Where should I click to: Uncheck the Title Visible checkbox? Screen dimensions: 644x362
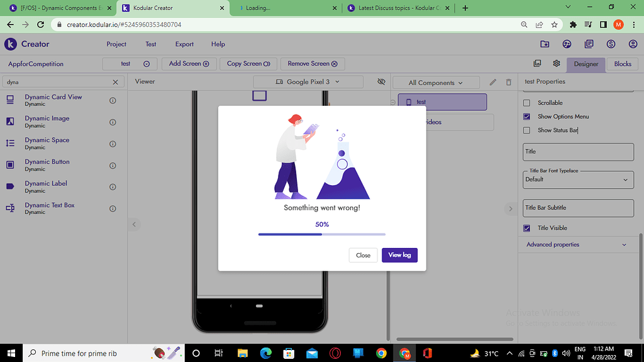pyautogui.click(x=527, y=228)
